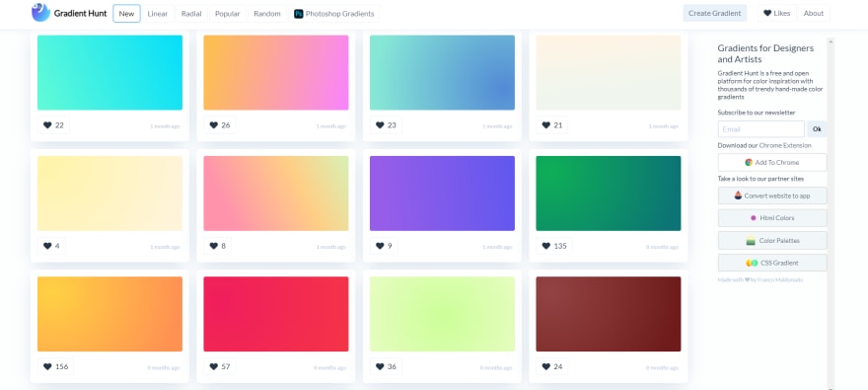Open the About page
The image size is (868, 390).
pyautogui.click(x=814, y=13)
